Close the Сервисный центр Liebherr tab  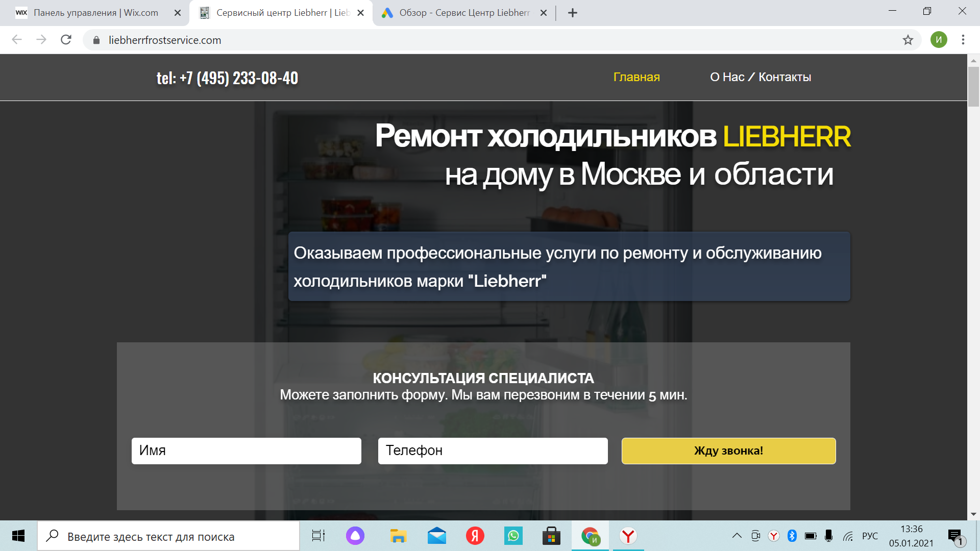tap(361, 13)
